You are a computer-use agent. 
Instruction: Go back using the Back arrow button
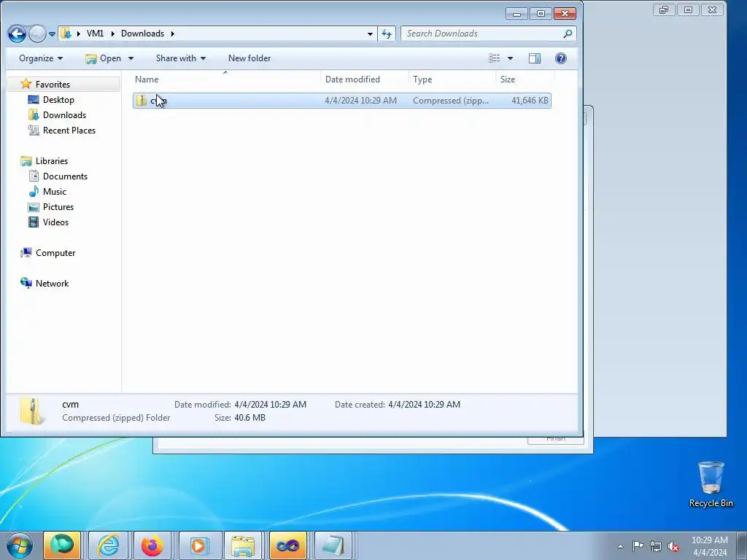click(18, 34)
